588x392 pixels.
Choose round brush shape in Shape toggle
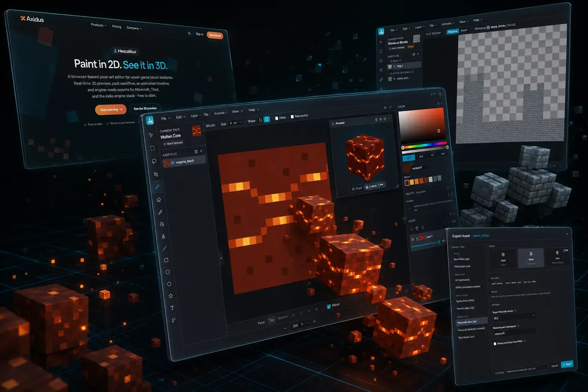point(260,120)
